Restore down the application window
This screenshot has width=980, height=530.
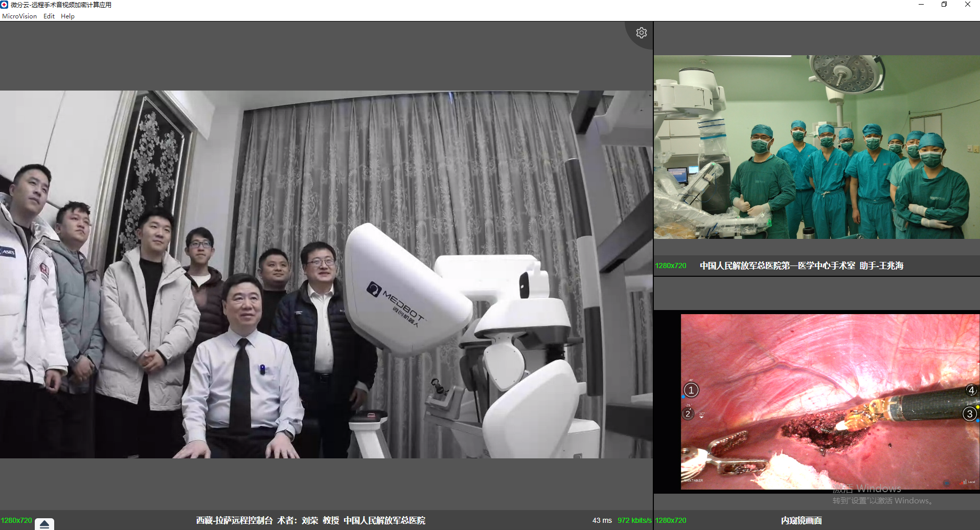coord(944,5)
